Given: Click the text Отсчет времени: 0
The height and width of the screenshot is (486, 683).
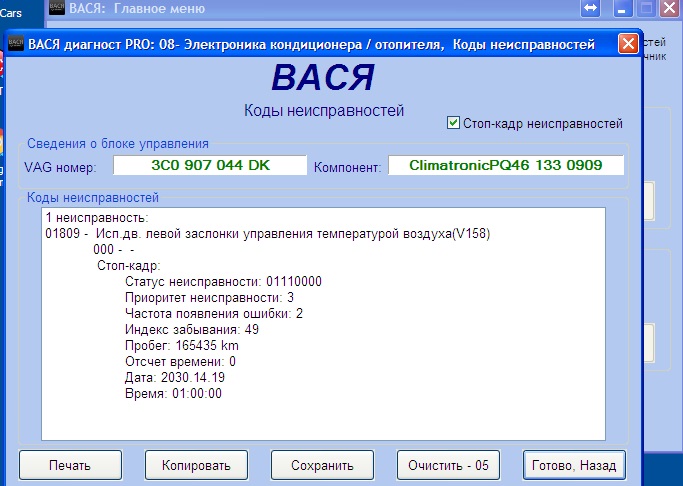Looking at the screenshot, I should tap(180, 361).
